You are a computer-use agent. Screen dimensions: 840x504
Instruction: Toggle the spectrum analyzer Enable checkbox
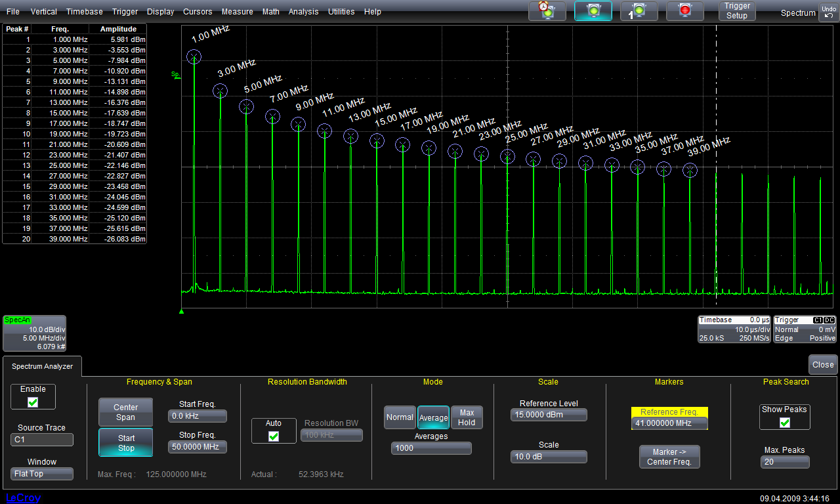33,402
